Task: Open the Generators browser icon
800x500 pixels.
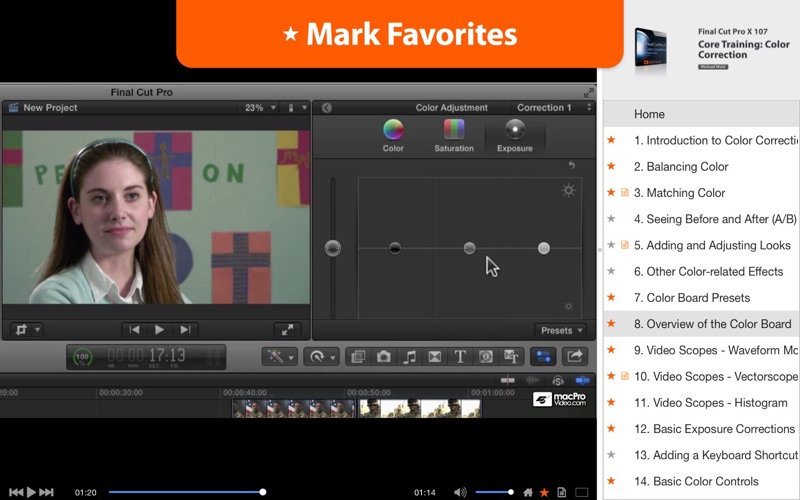Action: pyautogui.click(x=486, y=357)
